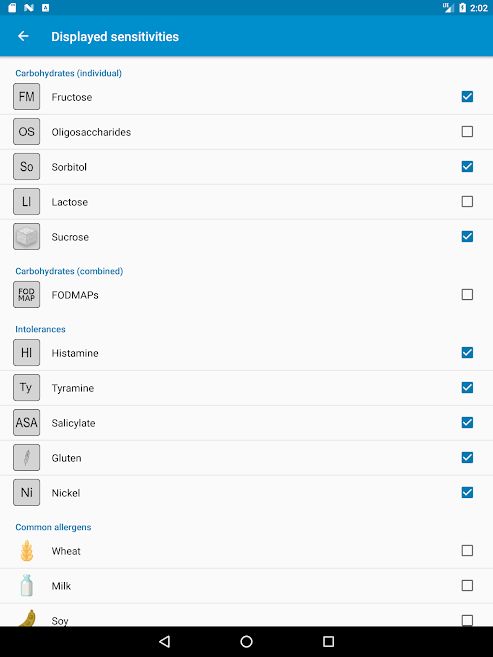493x657 pixels.
Task: Tap the ASA Salicylate icon
Action: pyautogui.click(x=26, y=422)
